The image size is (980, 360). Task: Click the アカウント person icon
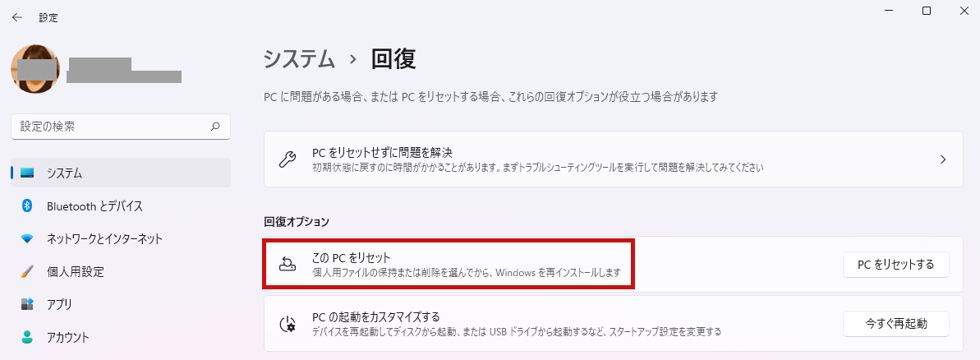(x=27, y=338)
